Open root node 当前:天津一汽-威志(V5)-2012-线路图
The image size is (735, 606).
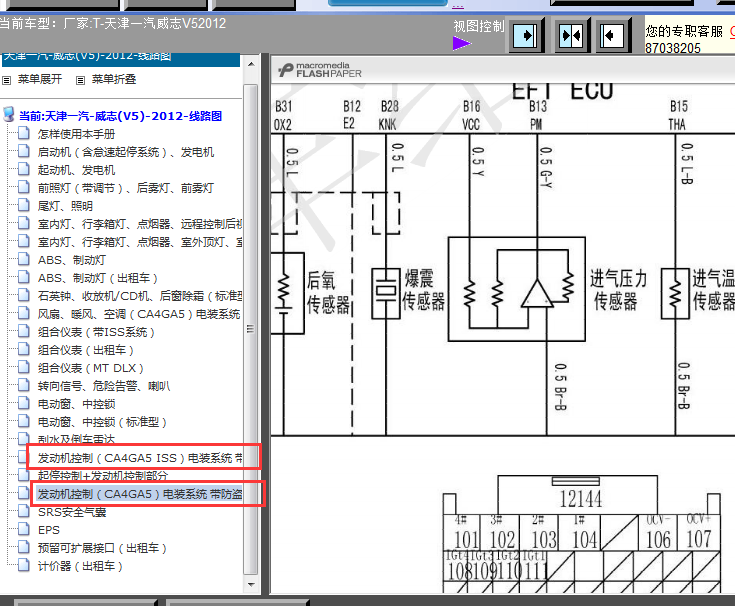(x=120, y=116)
